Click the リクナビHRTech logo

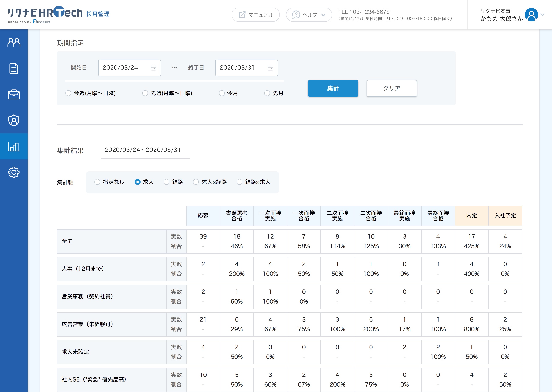pos(45,13)
